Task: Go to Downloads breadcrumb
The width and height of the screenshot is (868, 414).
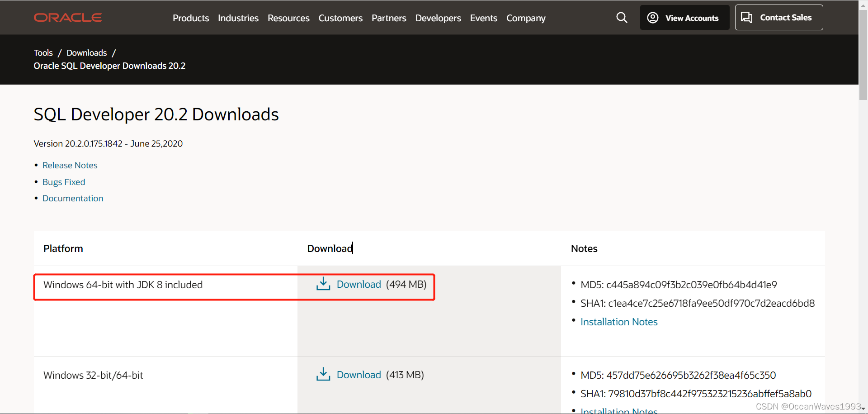Action: click(87, 53)
